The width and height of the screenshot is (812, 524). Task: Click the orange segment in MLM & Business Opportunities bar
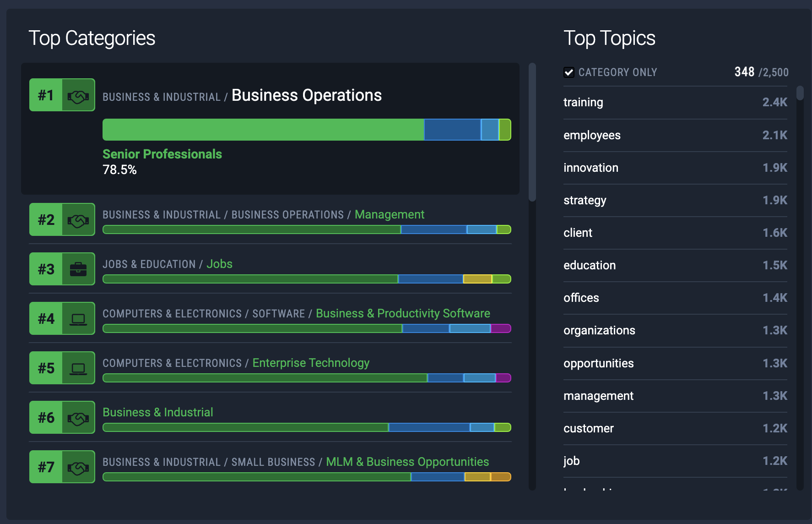click(x=501, y=477)
